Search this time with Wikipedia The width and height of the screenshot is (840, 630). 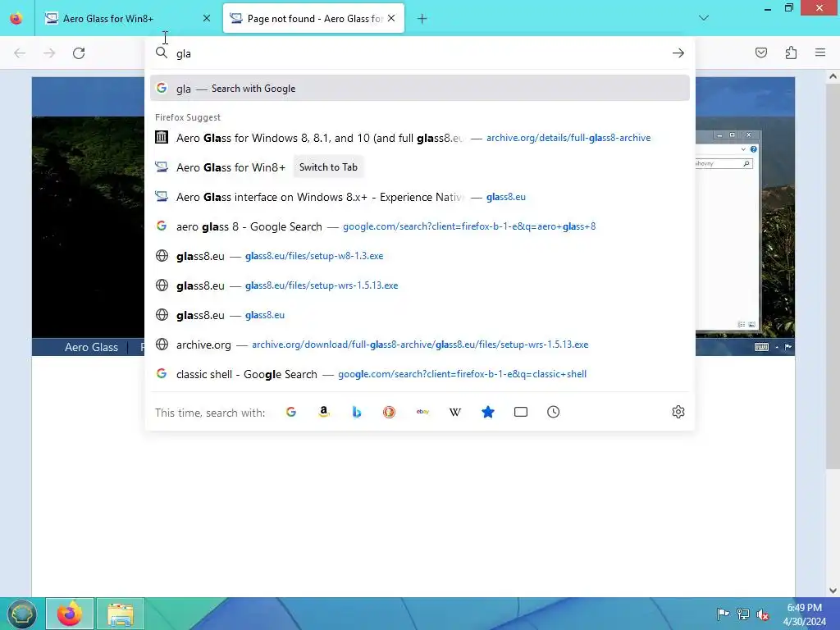[455, 412]
